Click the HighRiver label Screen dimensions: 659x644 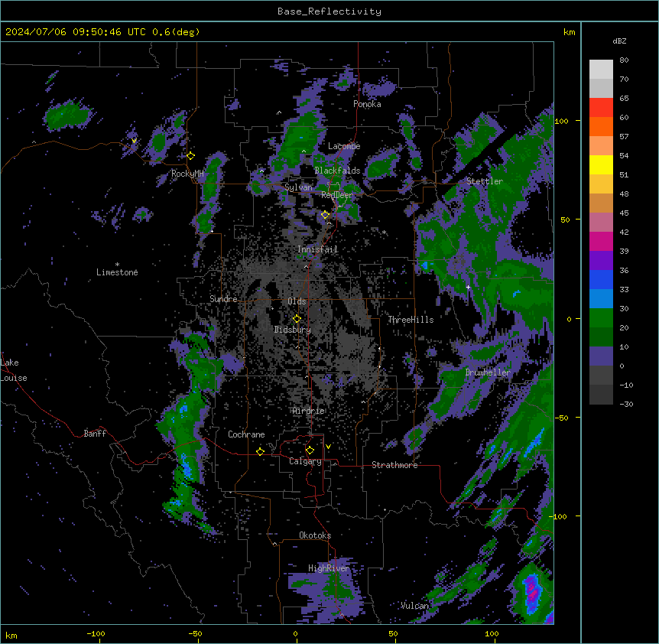tap(329, 568)
